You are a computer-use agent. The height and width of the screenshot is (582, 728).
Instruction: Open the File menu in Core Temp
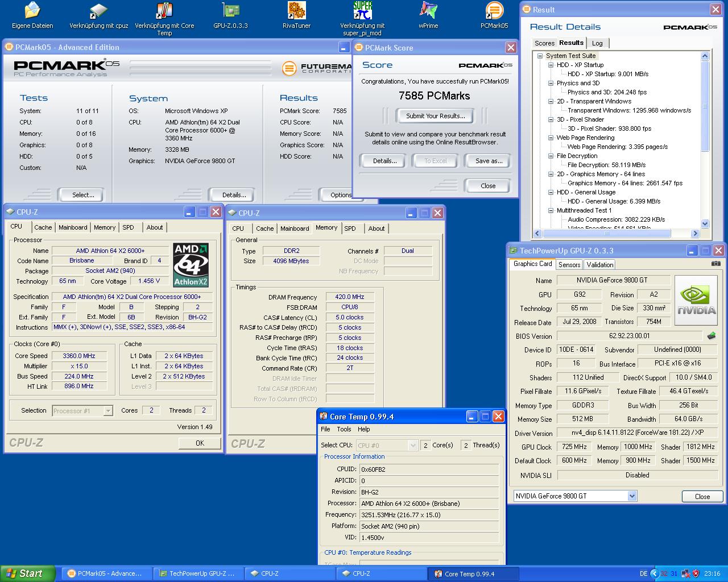[x=325, y=429]
